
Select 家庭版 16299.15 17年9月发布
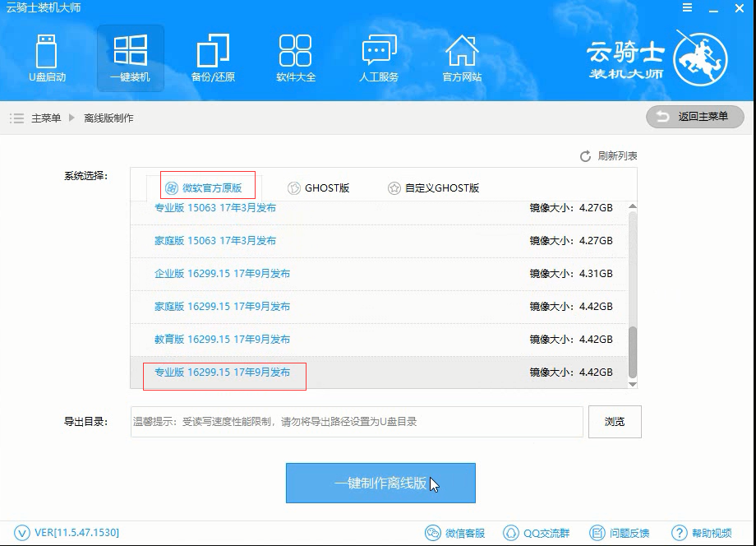(x=379, y=306)
